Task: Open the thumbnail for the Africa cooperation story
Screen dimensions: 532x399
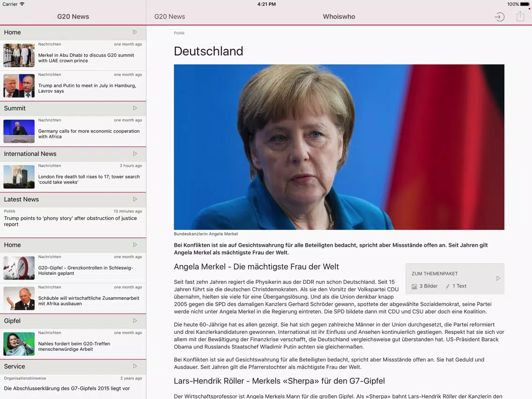Action: [19, 131]
